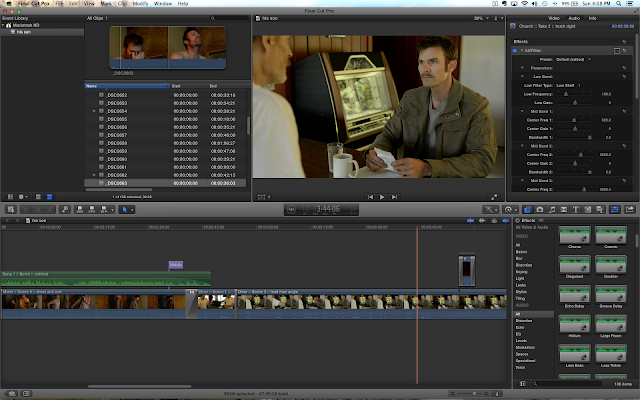The image size is (640, 400).
Task: Collapse the Low Band section
Action: pos(522,76)
